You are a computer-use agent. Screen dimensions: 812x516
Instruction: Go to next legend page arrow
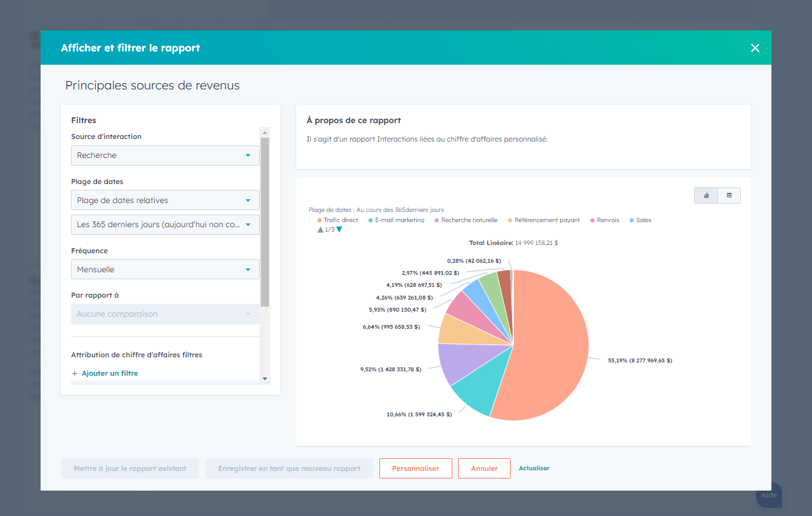tap(339, 230)
